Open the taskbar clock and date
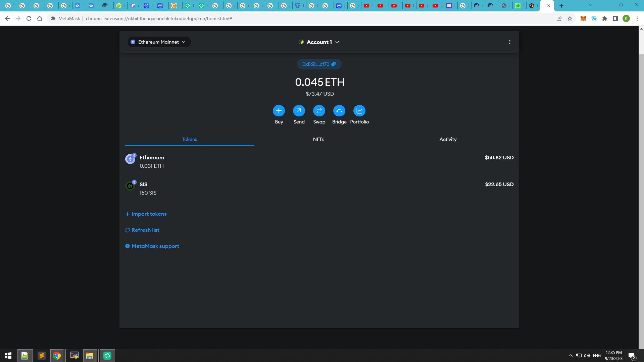644x362 pixels. (613, 356)
